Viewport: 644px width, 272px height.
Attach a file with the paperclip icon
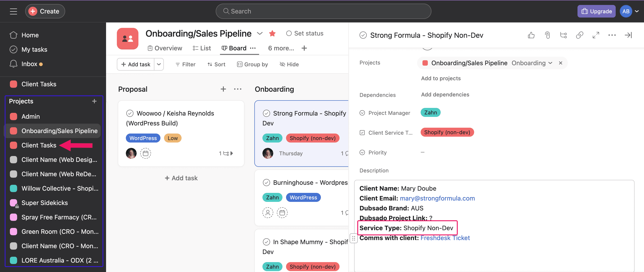point(547,35)
